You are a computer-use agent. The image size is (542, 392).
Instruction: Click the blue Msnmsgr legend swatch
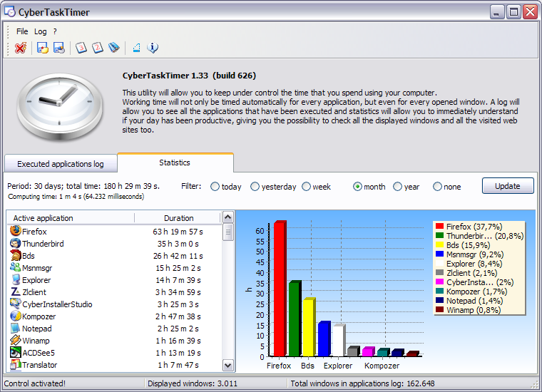[440, 254]
